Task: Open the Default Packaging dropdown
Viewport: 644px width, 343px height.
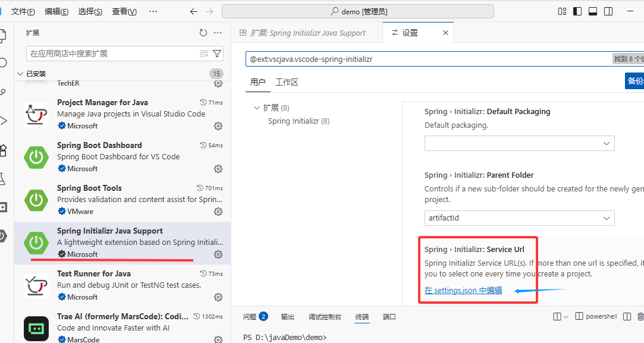Action: [x=520, y=143]
